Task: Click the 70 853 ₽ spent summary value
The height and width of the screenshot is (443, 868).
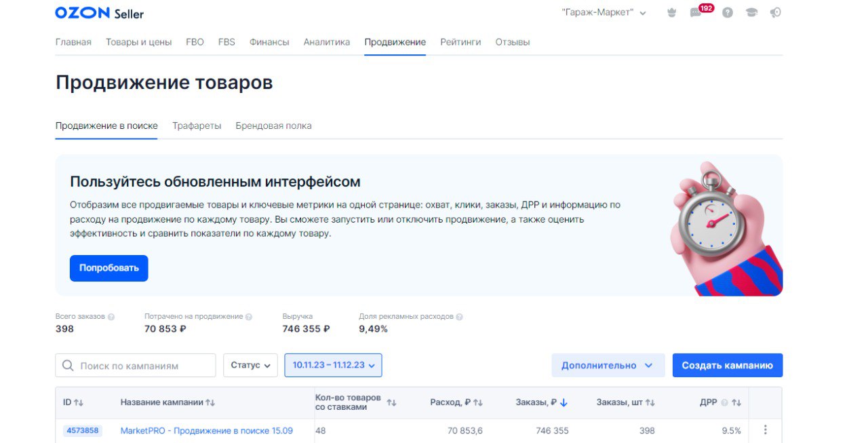Action: [x=165, y=329]
